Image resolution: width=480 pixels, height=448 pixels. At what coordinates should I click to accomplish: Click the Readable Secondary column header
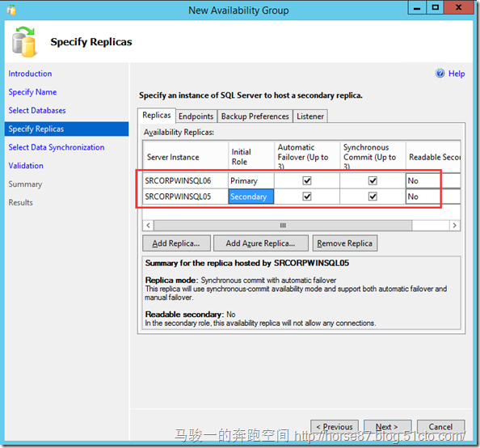[x=433, y=157]
